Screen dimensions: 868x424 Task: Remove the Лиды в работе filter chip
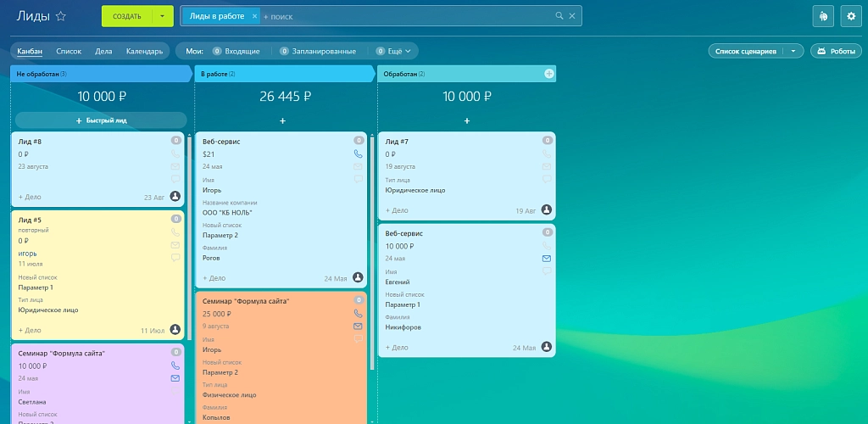pos(254,16)
